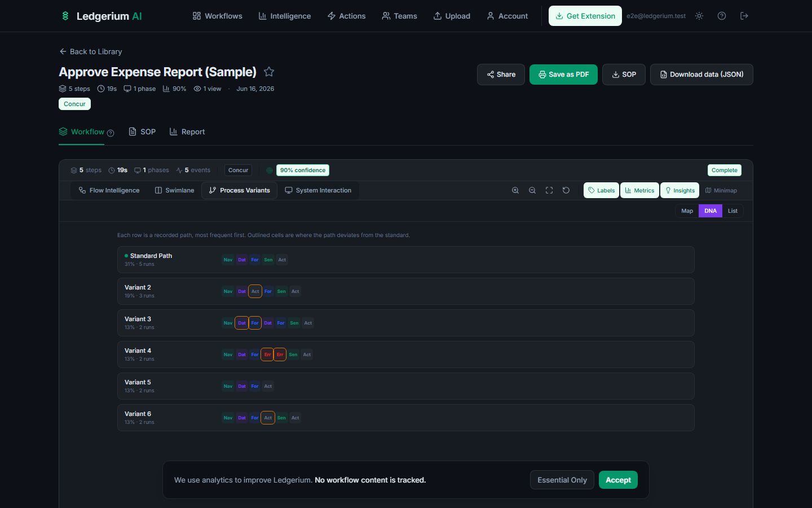
Task: Click the outlined Act cell in Variant 6
Action: click(x=268, y=418)
